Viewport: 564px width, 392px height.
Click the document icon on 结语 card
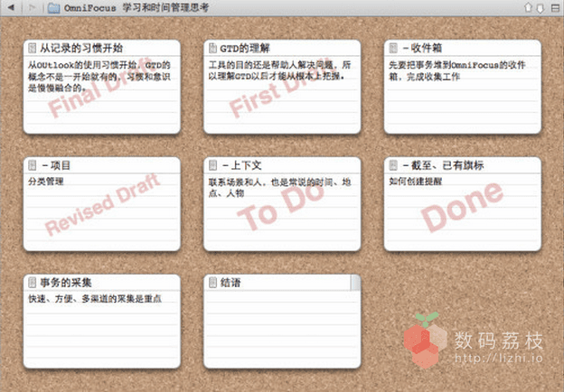[212, 283]
